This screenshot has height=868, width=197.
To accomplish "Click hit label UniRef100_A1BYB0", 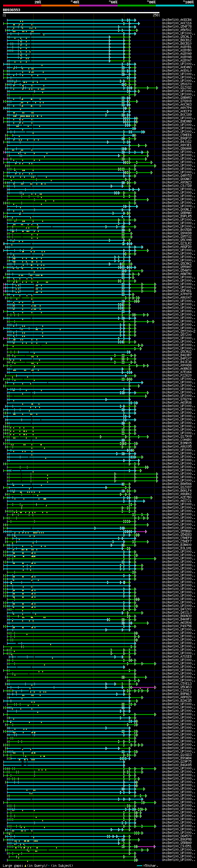I will (x=177, y=50).
